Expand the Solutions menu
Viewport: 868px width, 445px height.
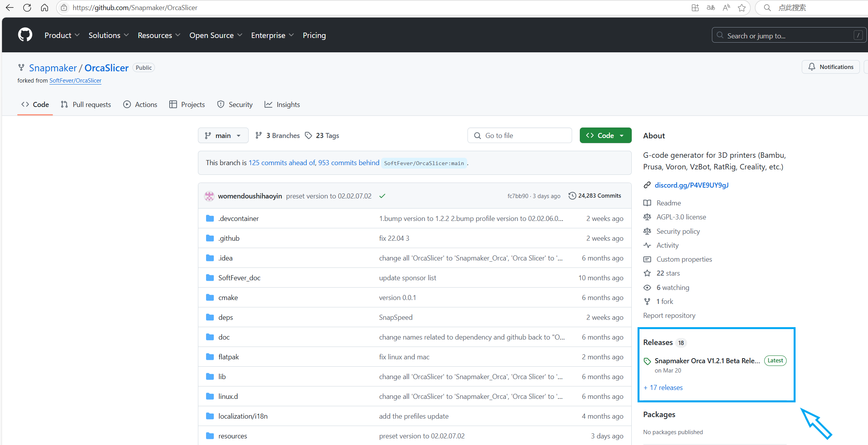[x=109, y=35]
